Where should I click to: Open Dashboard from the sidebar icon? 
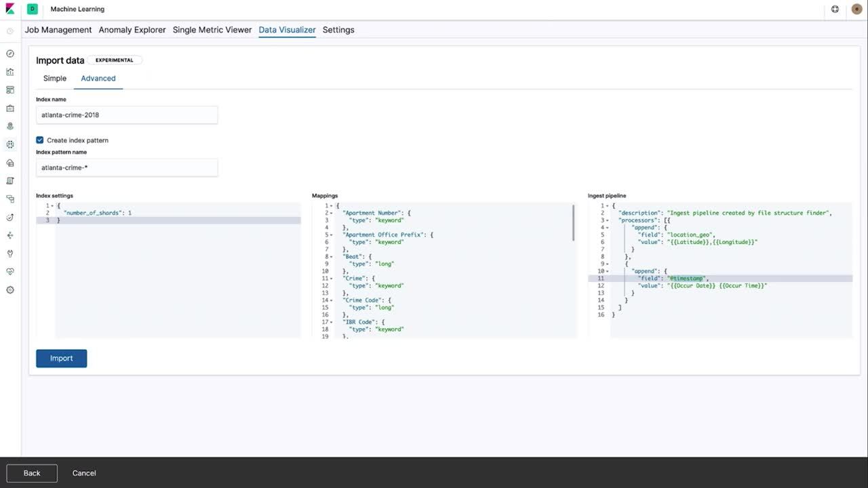[x=10, y=90]
